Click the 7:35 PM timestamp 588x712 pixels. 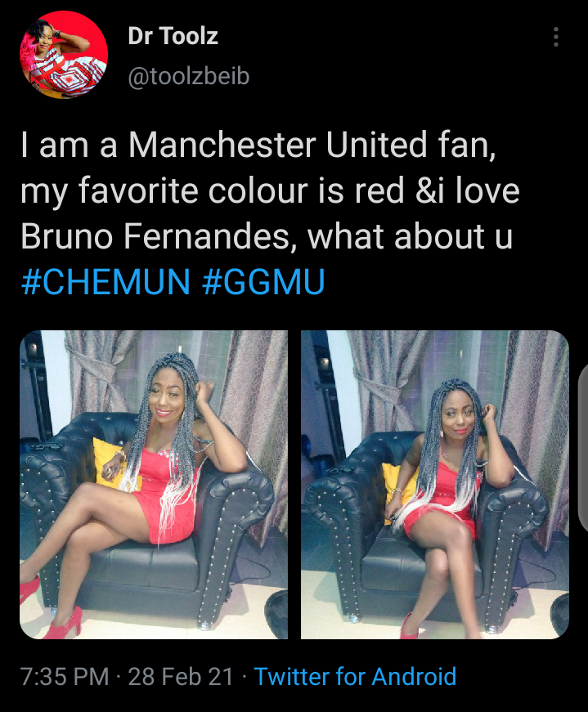point(65,676)
